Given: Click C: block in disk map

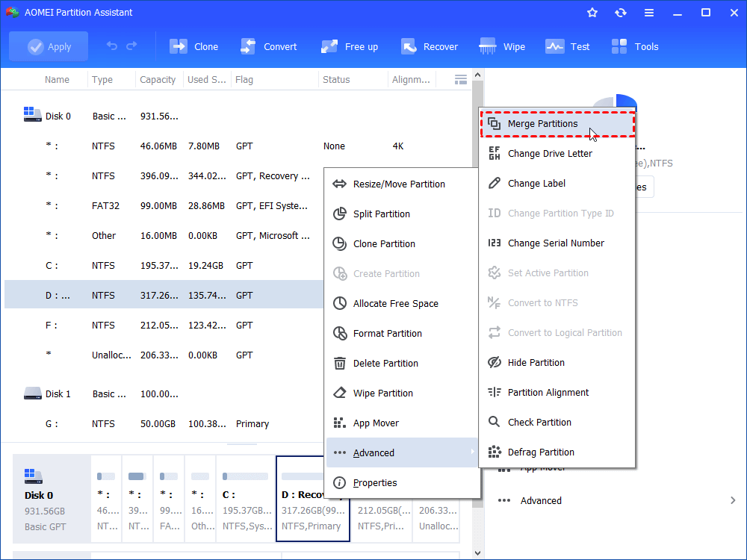Looking at the screenshot, I should [x=246, y=499].
